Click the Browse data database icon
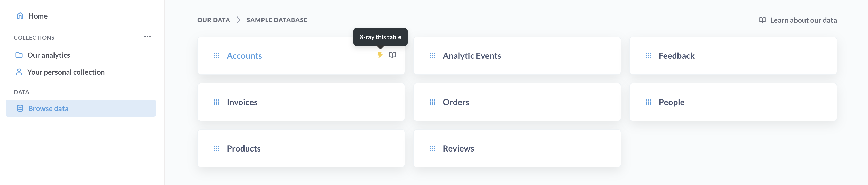 [x=20, y=108]
